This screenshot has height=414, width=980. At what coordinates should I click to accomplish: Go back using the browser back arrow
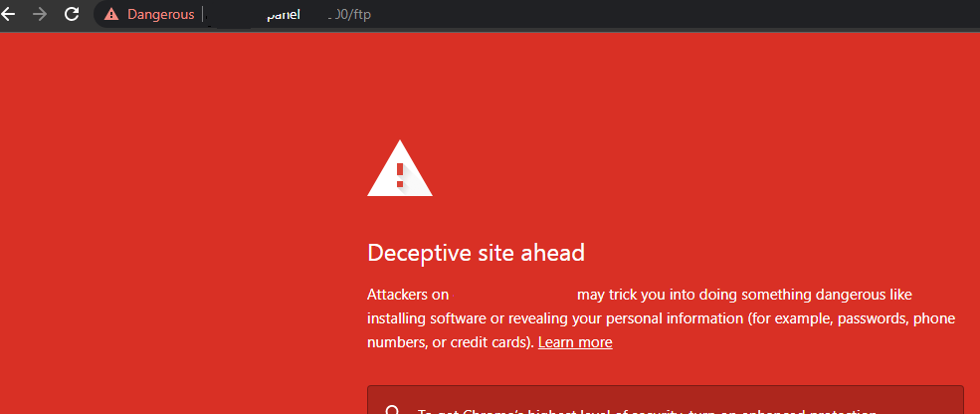coord(8,14)
